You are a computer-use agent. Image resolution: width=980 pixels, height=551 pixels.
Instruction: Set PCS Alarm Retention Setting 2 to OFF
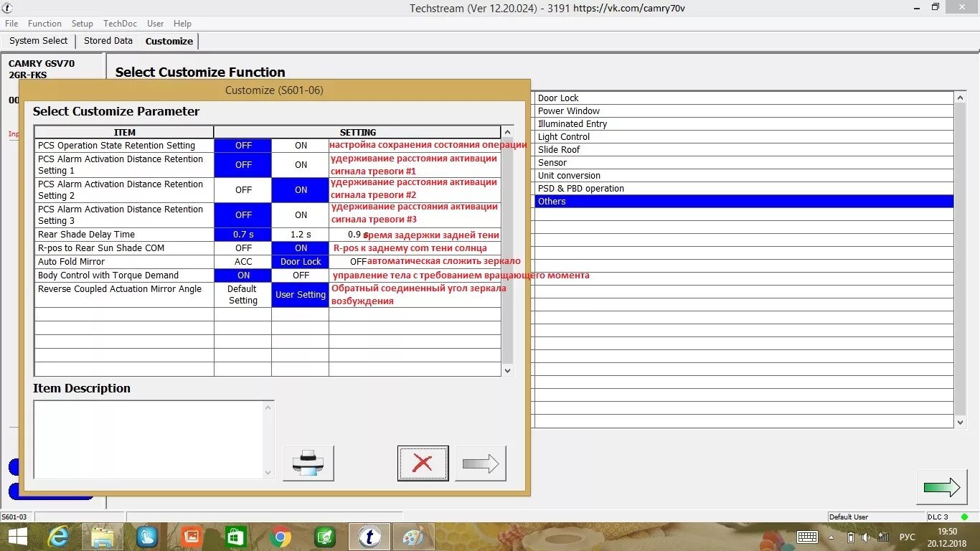click(x=243, y=190)
